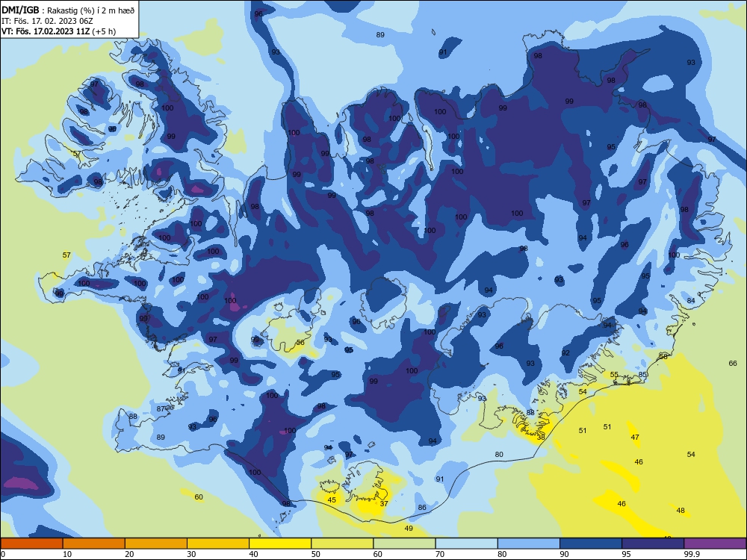Screen dimensions: 747x560
Task: Click the purple above-99.9 legend swatch
Action: click(x=715, y=544)
